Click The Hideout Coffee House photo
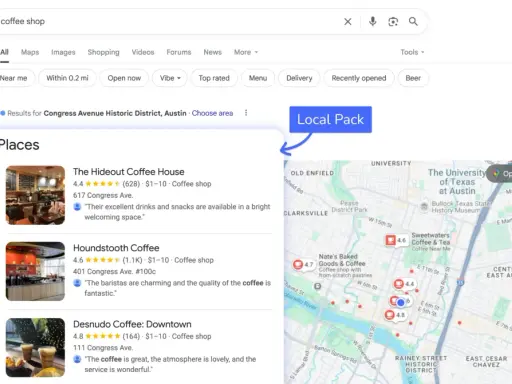This screenshot has height=384, width=512. click(x=35, y=195)
